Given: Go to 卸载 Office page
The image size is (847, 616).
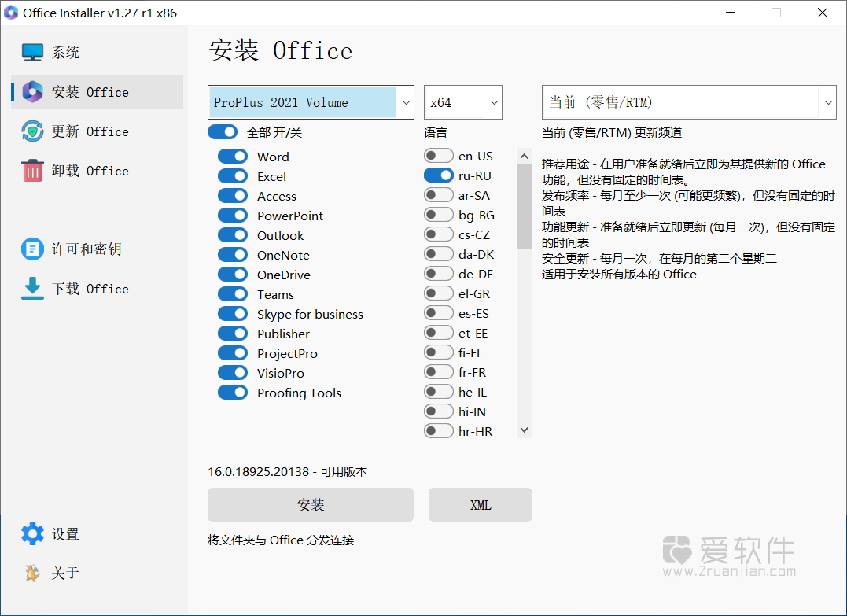Looking at the screenshot, I should coord(98,171).
